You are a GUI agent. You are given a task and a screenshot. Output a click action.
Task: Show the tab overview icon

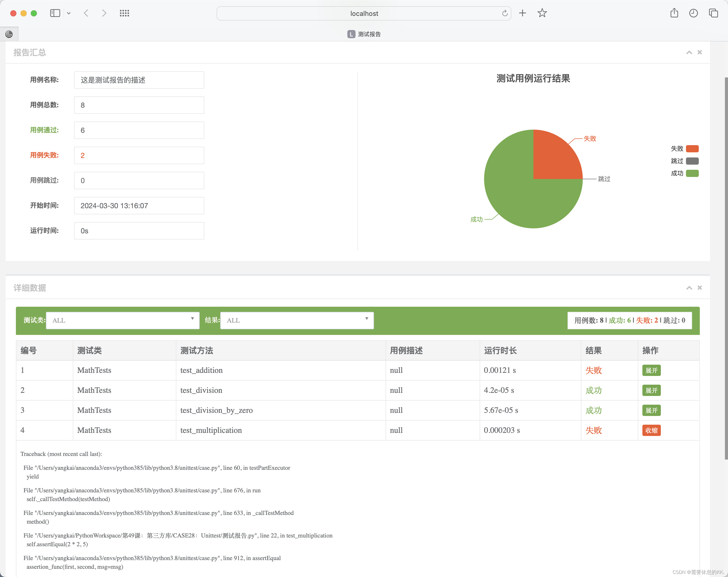coord(713,13)
